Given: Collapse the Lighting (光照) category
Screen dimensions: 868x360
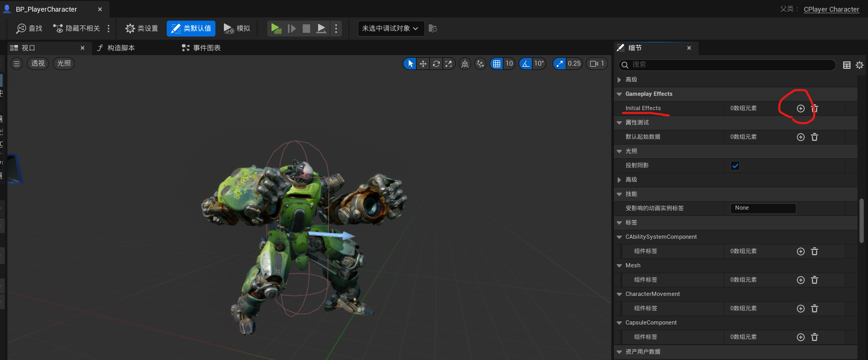Looking at the screenshot, I should click(619, 151).
